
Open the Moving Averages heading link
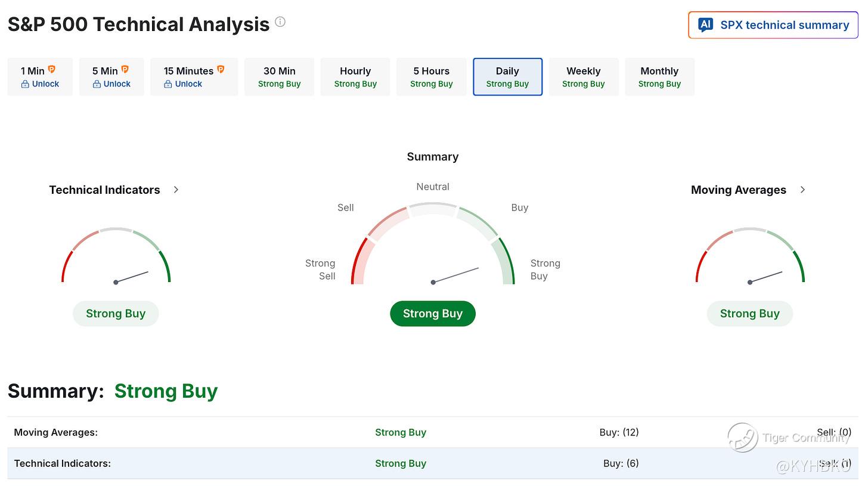(x=739, y=190)
